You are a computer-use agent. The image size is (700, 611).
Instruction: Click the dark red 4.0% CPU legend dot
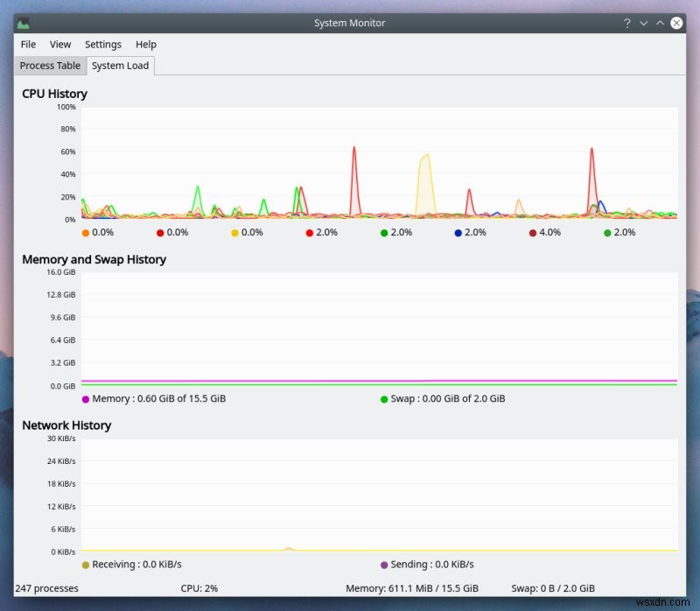[532, 233]
